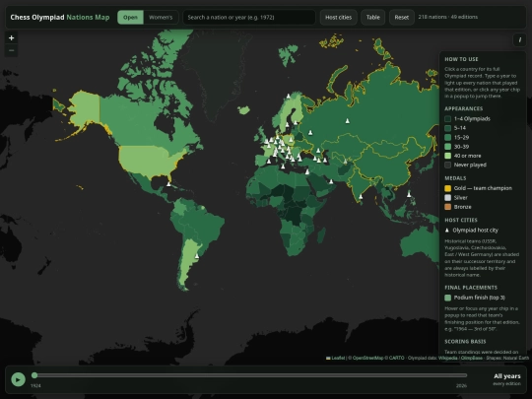532x399 pixels.
Task: Select the host marker on the Israel coast
Action: (307, 172)
